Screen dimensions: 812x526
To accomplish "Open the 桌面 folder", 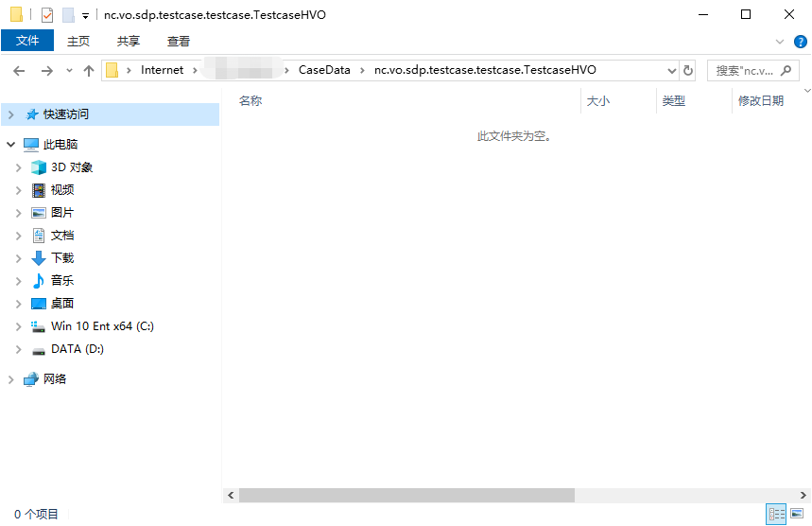I will click(x=62, y=303).
